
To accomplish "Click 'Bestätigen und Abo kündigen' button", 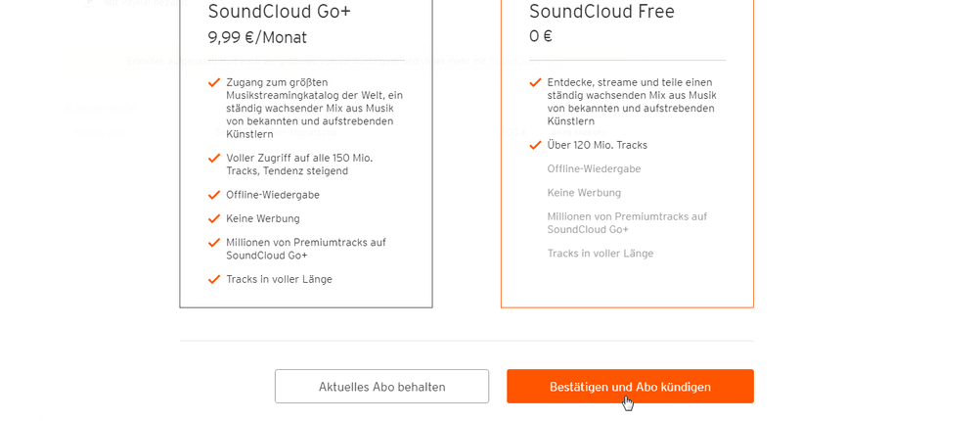I will tap(630, 386).
